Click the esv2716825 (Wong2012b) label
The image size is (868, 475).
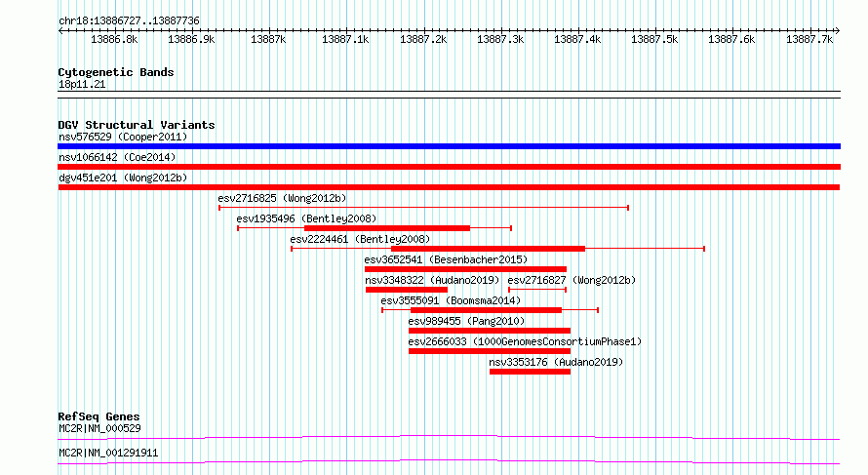pos(282,198)
